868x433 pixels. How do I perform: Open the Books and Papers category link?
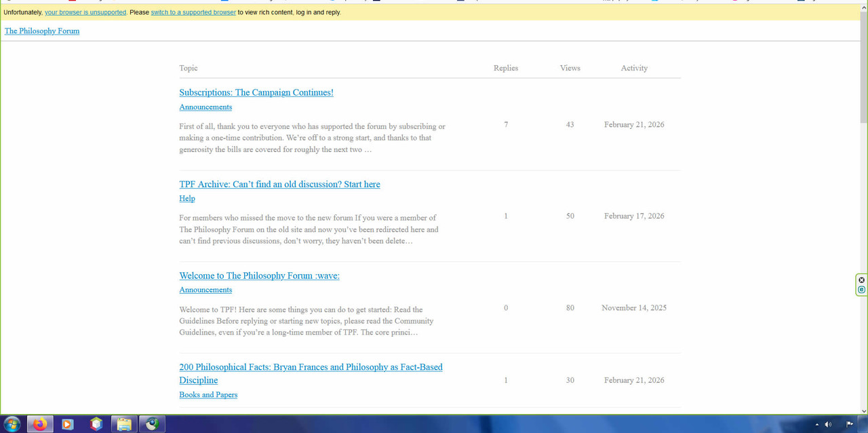(208, 394)
